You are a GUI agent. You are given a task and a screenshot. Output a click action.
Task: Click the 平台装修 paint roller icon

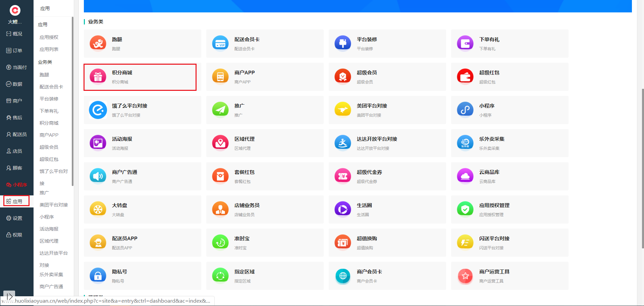click(x=343, y=44)
